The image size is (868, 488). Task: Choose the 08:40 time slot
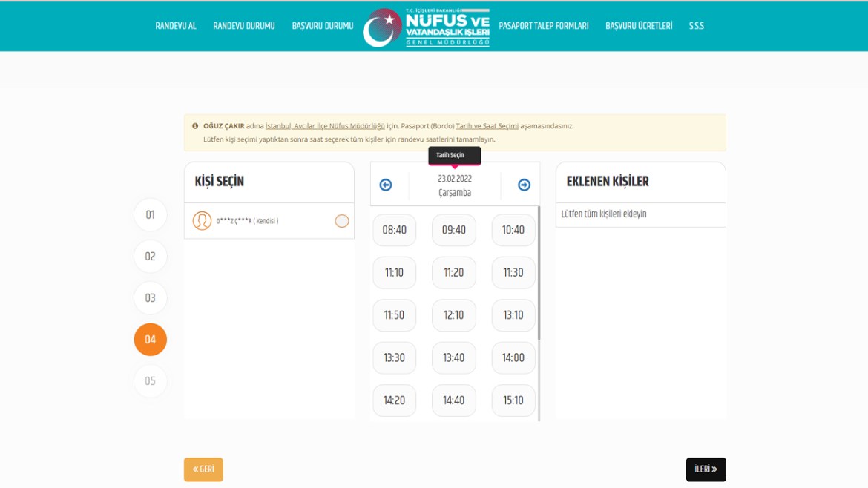coord(395,230)
